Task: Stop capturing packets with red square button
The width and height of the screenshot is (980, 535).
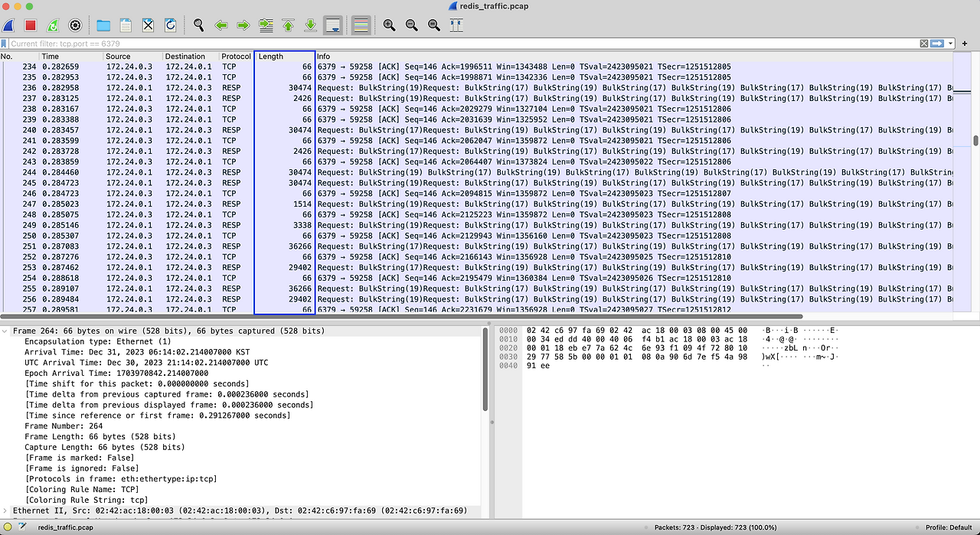Action: (x=30, y=25)
